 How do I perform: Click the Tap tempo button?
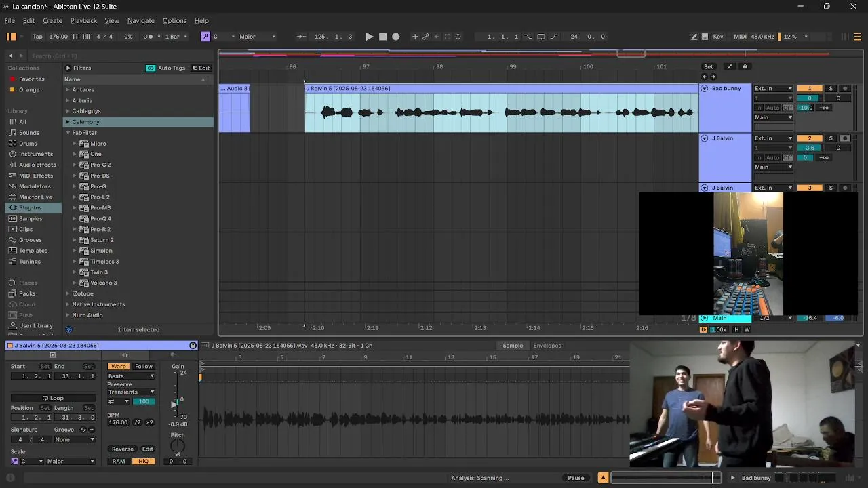(37, 37)
